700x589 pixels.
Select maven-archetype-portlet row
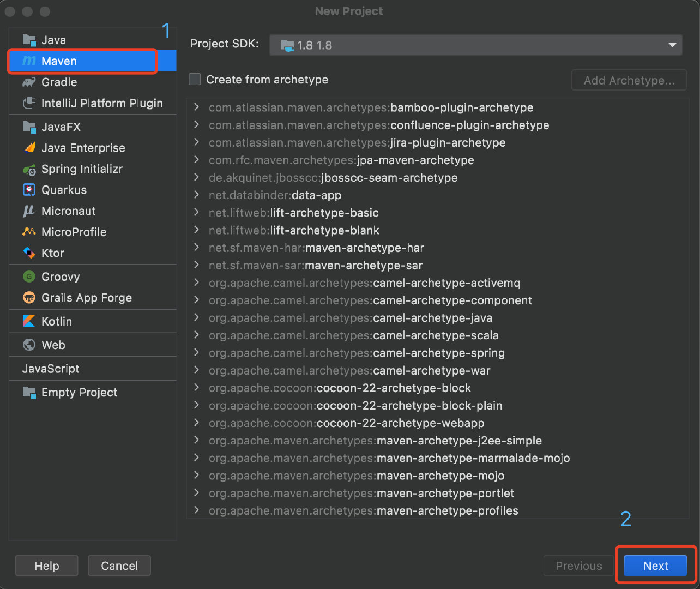point(437,493)
